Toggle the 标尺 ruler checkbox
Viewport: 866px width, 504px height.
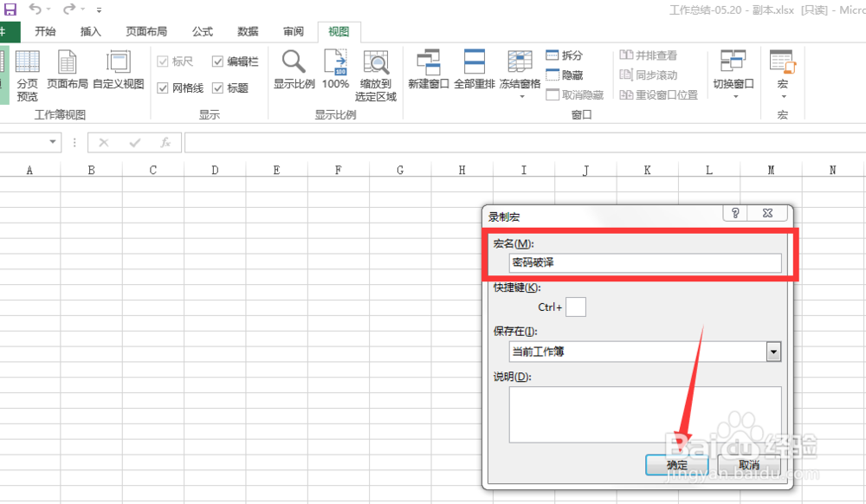tap(163, 61)
